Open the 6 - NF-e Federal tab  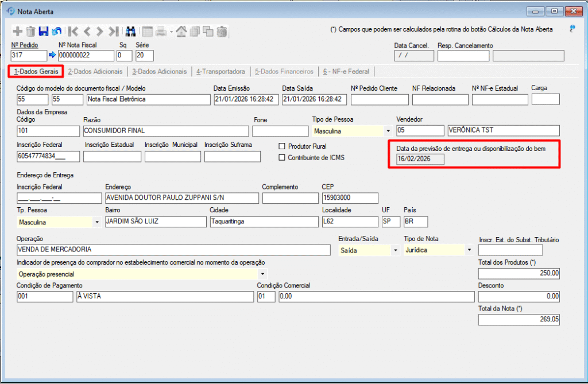[347, 72]
